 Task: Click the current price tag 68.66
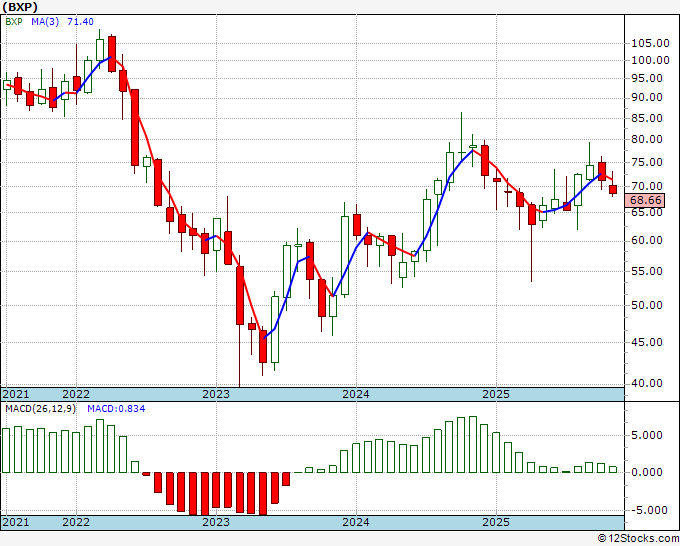pos(645,200)
